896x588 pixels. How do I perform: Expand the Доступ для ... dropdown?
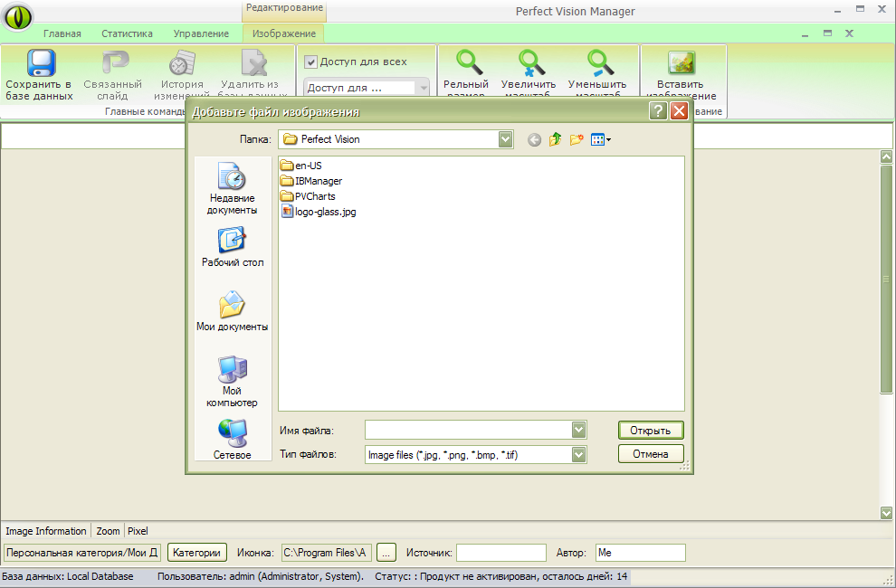424,88
